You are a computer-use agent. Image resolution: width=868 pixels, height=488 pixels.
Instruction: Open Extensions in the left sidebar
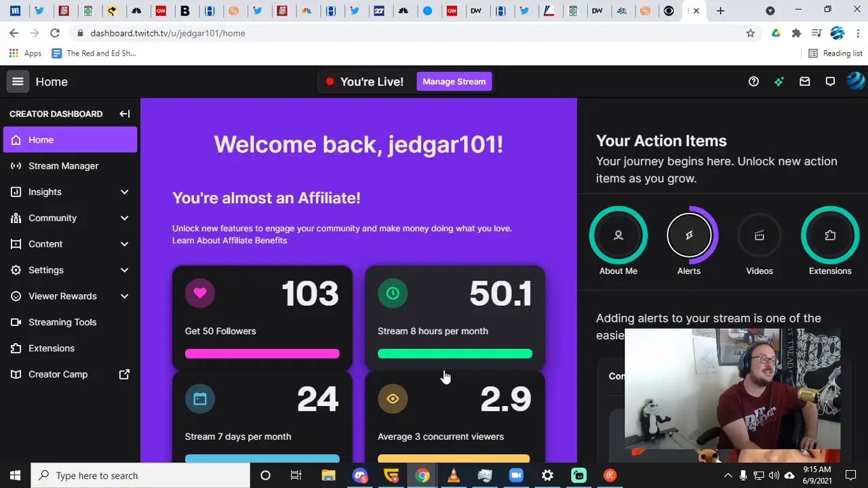pyautogui.click(x=70, y=348)
